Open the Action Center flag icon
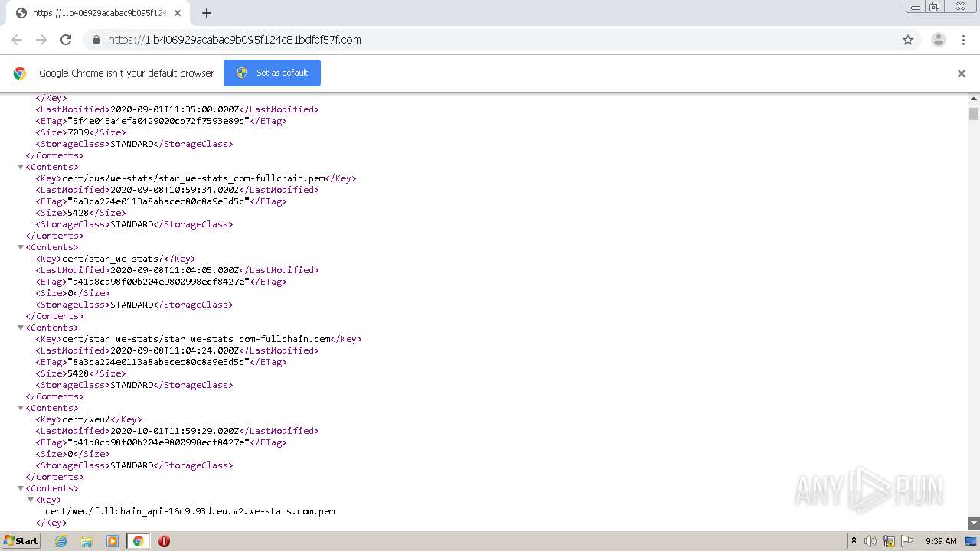This screenshot has height=551, width=980. pyautogui.click(x=907, y=541)
